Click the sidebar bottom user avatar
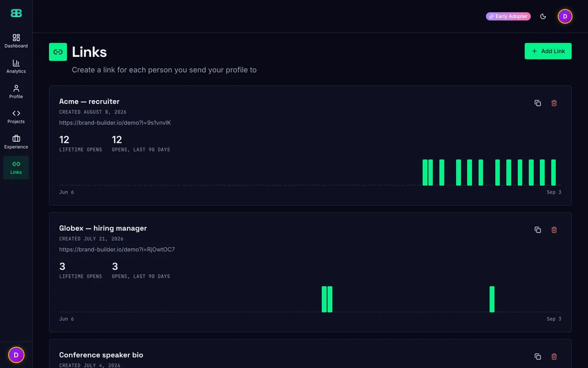Screen dimensions: 588x368 (16, 355)
